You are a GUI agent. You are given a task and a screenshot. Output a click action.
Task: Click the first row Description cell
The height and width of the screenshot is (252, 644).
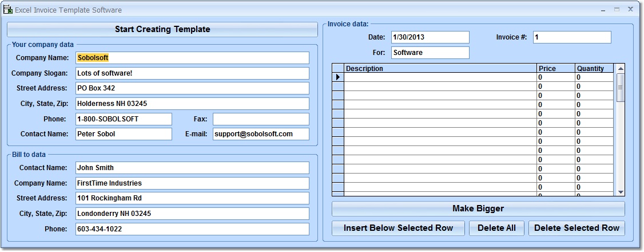click(440, 77)
